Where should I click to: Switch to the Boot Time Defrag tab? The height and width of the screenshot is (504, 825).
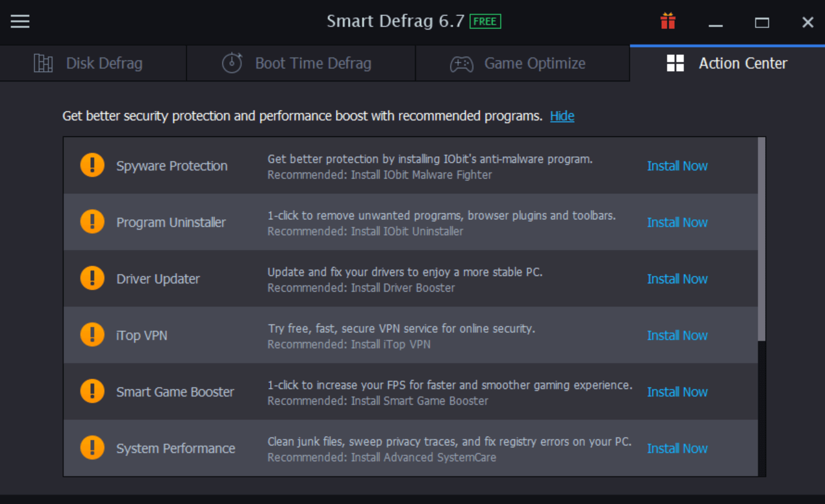[x=300, y=63]
